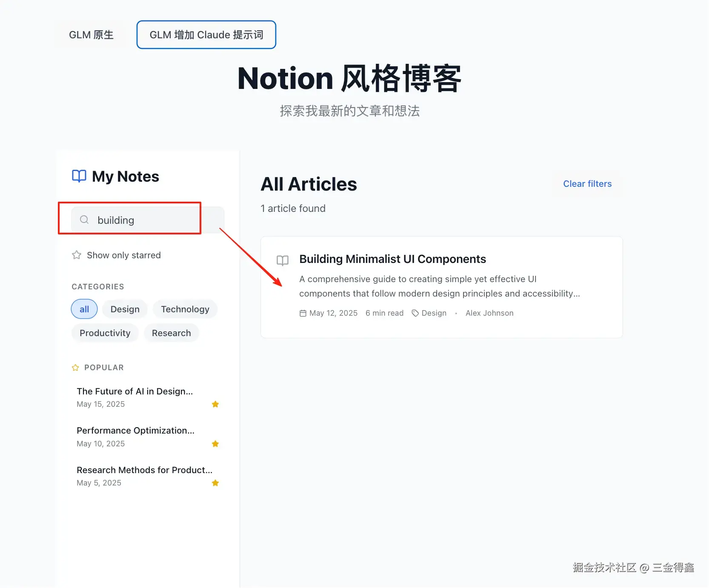Image resolution: width=709 pixels, height=588 pixels.
Task: Click the star icon next to POPULAR
Action: click(75, 368)
